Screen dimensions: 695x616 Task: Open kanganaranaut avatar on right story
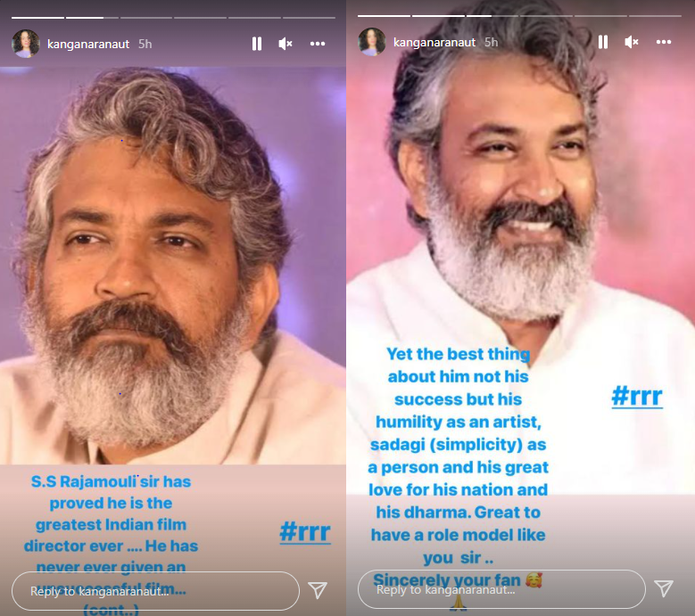(x=371, y=42)
